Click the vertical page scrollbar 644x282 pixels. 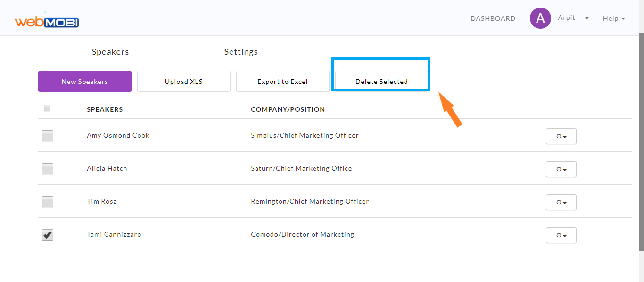pyautogui.click(x=641, y=141)
